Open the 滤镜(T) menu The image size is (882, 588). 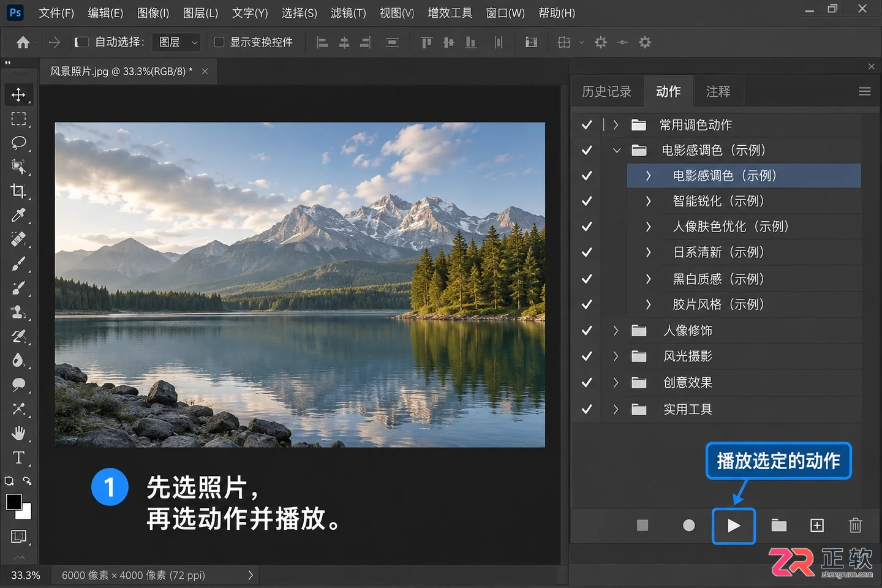[348, 13]
